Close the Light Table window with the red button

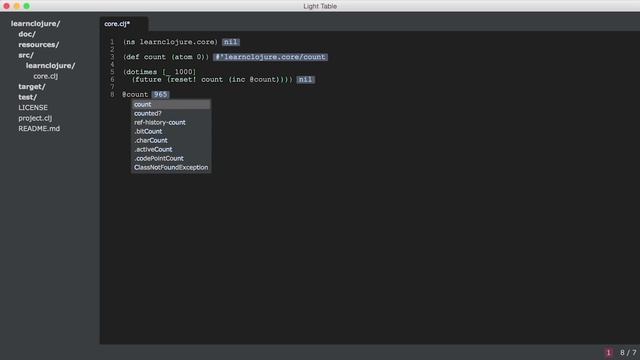(x=6, y=6)
